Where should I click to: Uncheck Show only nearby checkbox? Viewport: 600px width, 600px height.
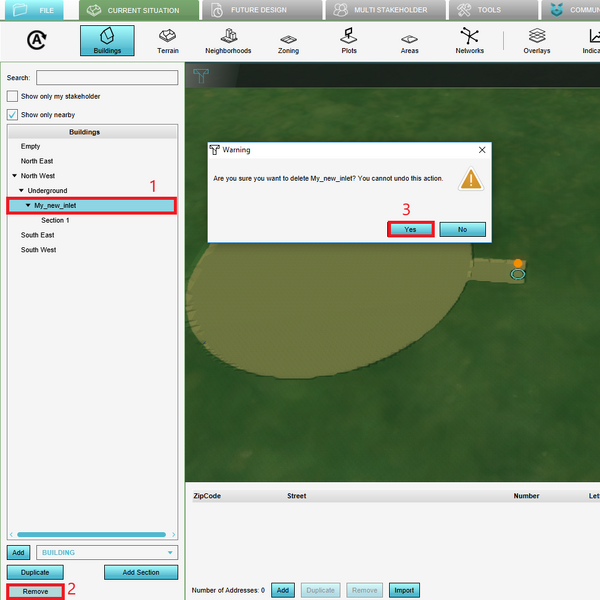[12, 115]
